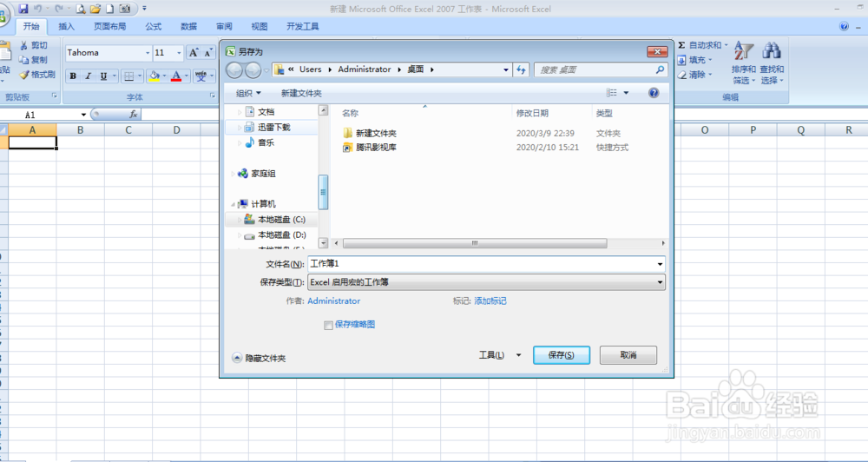Open the Customize Quick Access Toolbar arrow
The image size is (868, 462).
144,9
